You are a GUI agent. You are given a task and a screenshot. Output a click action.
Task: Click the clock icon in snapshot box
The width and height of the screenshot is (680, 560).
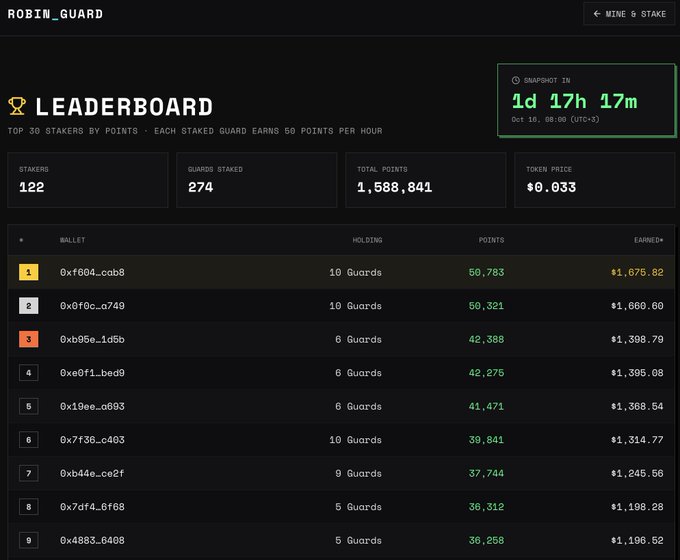[516, 80]
